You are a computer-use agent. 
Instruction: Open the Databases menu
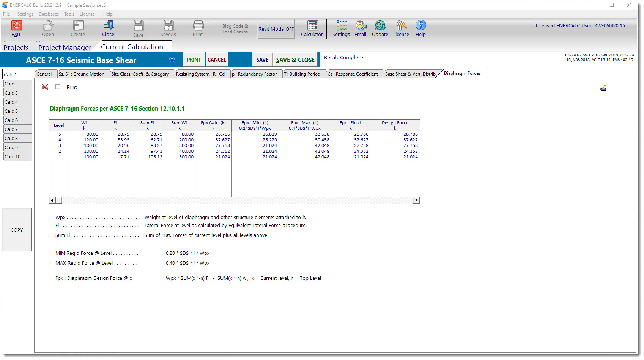[49, 14]
